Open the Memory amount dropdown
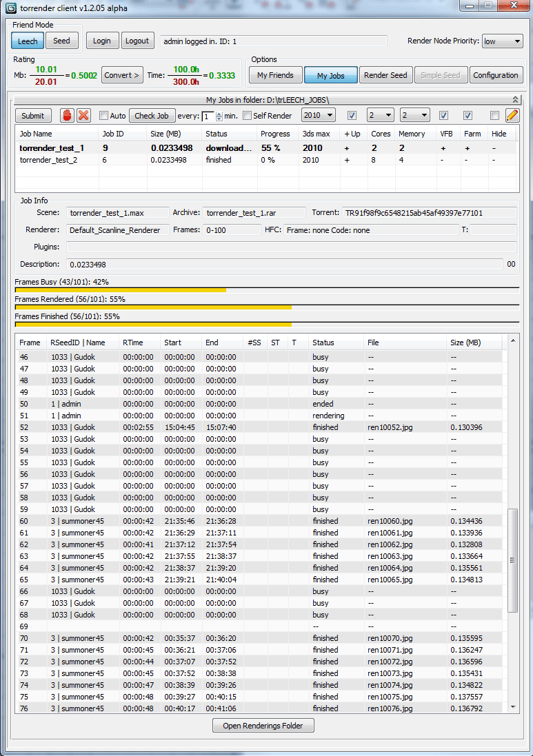This screenshot has width=533, height=756. click(415, 115)
